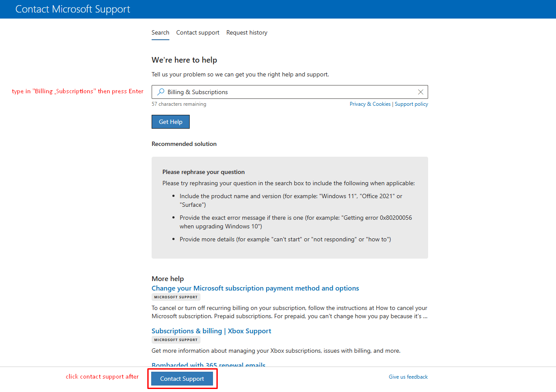Click the We're here to help heading
556x392 pixels.
pos(184,60)
